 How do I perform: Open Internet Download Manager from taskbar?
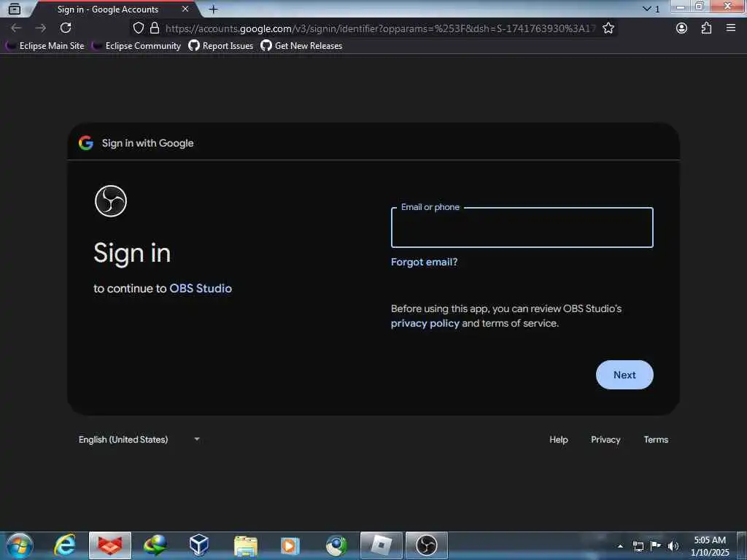[x=155, y=545]
